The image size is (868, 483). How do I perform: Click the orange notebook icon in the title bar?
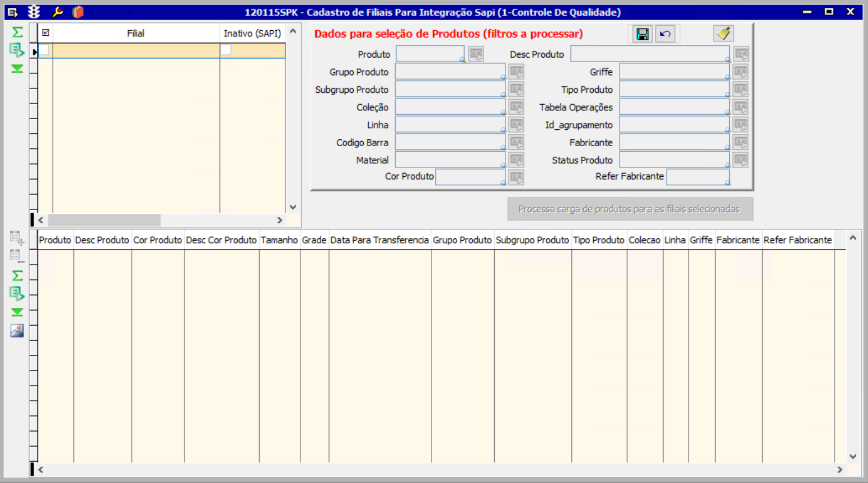[x=78, y=12]
